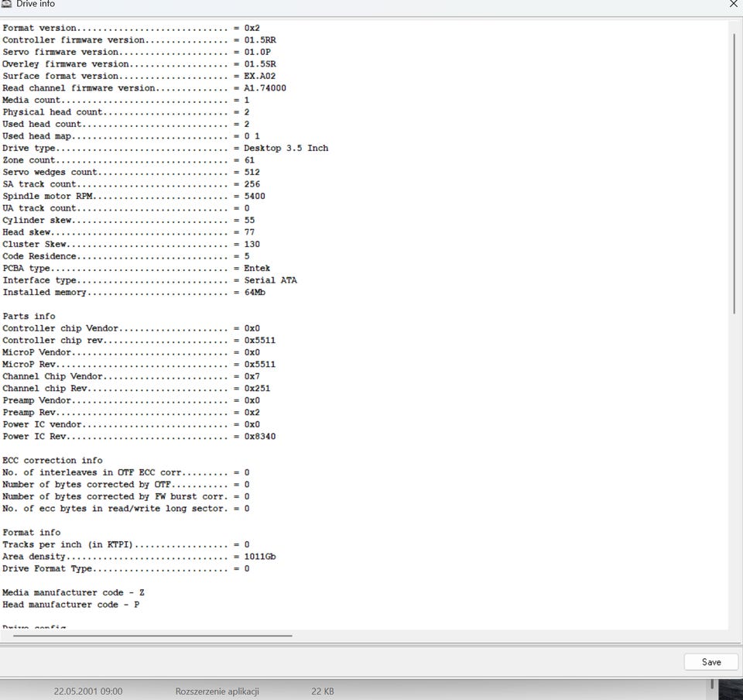Viewport: 743px width, 700px height.
Task: Click the Power IC Rev 0x8340 value
Action: tap(260, 436)
